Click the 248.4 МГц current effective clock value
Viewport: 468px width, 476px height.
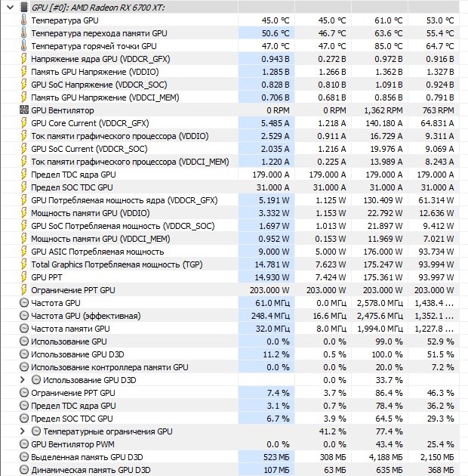[x=270, y=316]
